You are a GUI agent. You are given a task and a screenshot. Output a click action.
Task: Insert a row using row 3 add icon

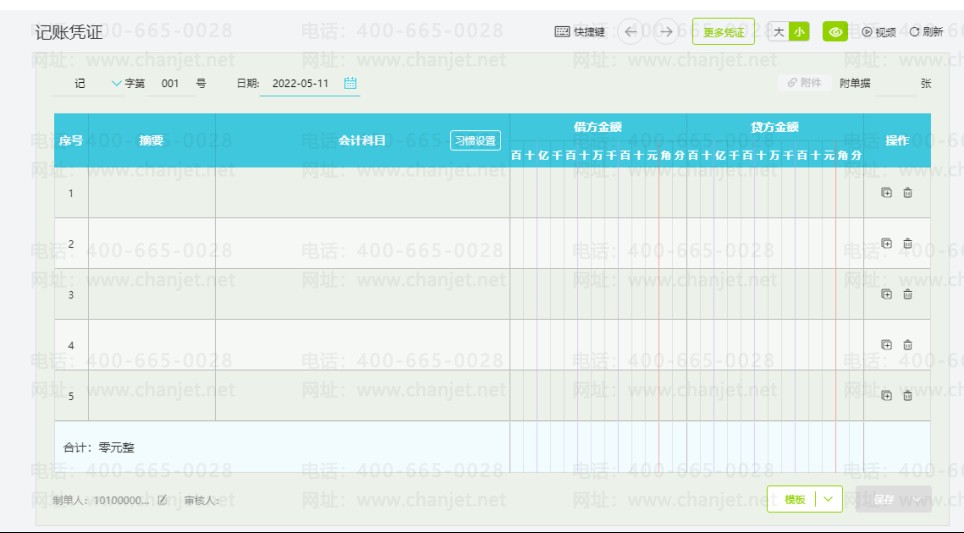click(x=886, y=294)
